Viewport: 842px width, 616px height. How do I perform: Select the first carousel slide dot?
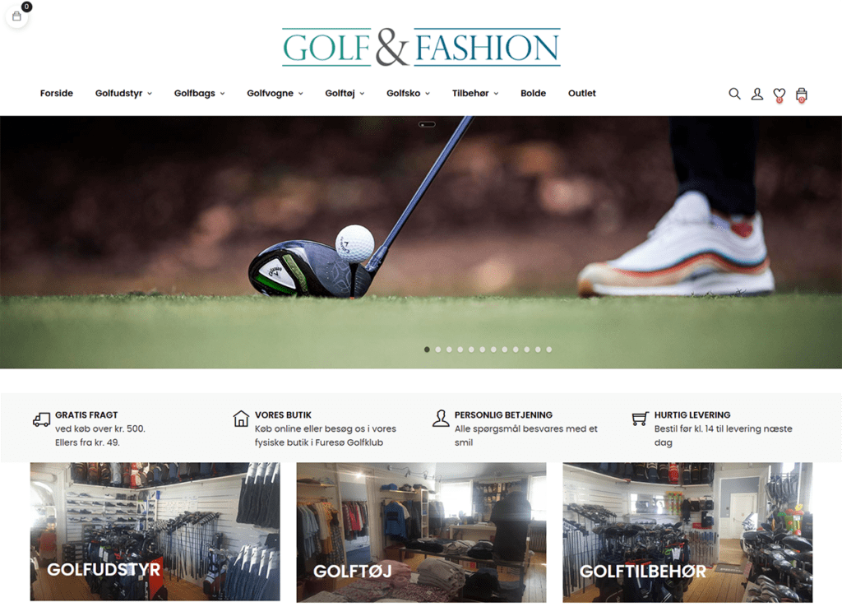[x=427, y=350]
